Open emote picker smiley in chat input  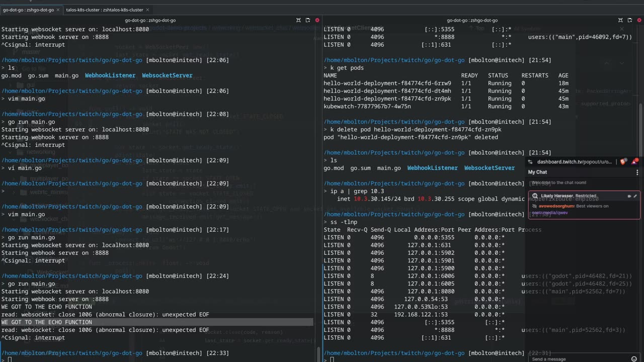(634, 358)
